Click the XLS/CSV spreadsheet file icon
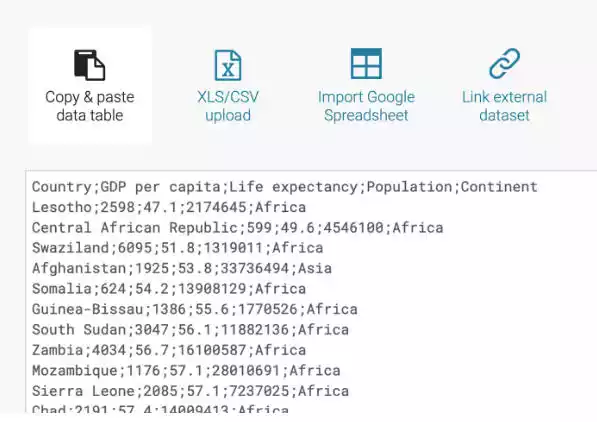597x422 pixels. (228, 65)
